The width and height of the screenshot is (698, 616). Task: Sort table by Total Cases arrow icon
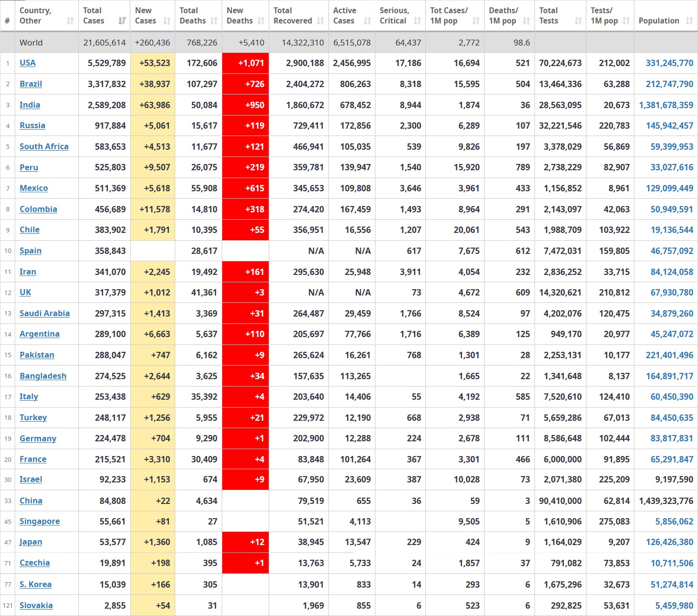pyautogui.click(x=122, y=21)
